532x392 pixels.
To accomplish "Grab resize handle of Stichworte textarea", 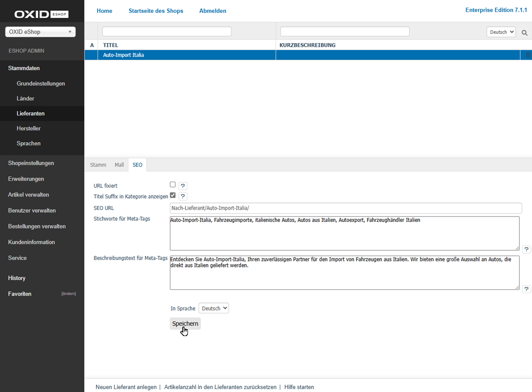I will (x=517, y=248).
